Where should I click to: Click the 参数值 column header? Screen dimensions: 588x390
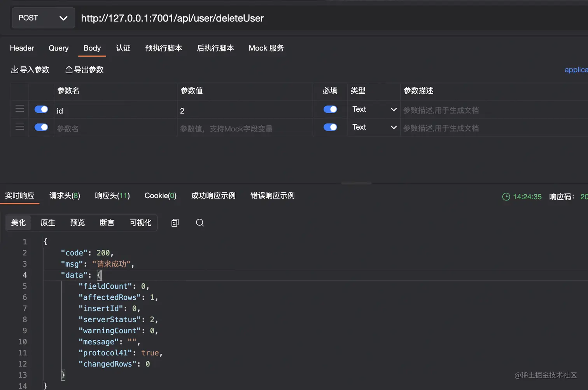click(192, 91)
